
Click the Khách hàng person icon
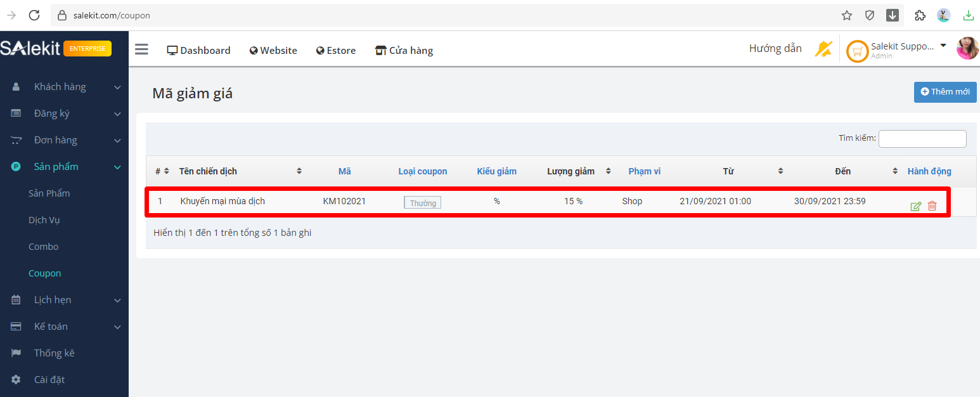click(x=16, y=87)
